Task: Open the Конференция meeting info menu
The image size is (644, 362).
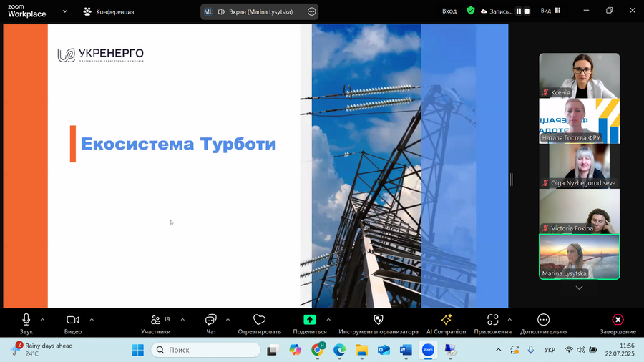Action: [x=109, y=11]
